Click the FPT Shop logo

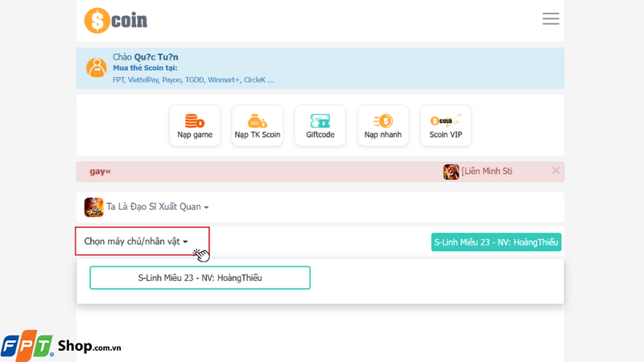(x=60, y=346)
